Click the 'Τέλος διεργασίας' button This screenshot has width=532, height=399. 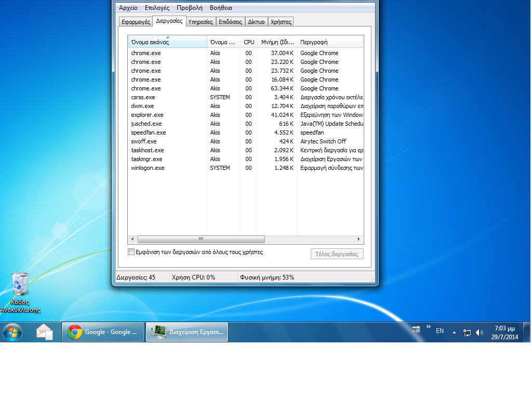[x=337, y=254]
